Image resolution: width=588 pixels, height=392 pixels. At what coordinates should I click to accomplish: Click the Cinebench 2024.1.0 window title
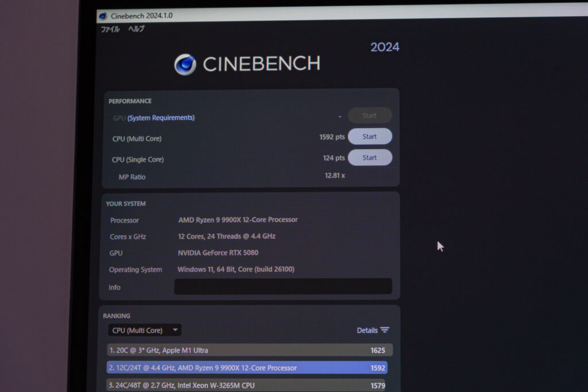(142, 15)
